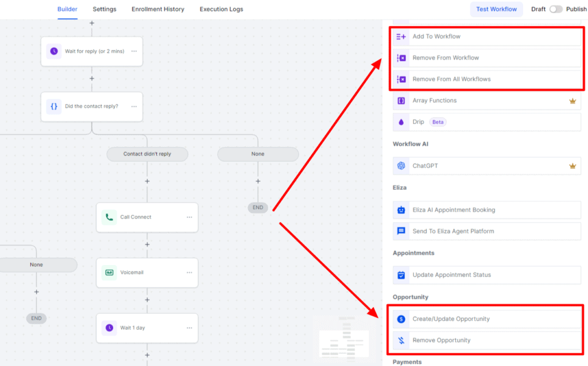Select the Send To Eliza Agent Platform action
Image resolution: width=588 pixels, height=366 pixels.
487,231
